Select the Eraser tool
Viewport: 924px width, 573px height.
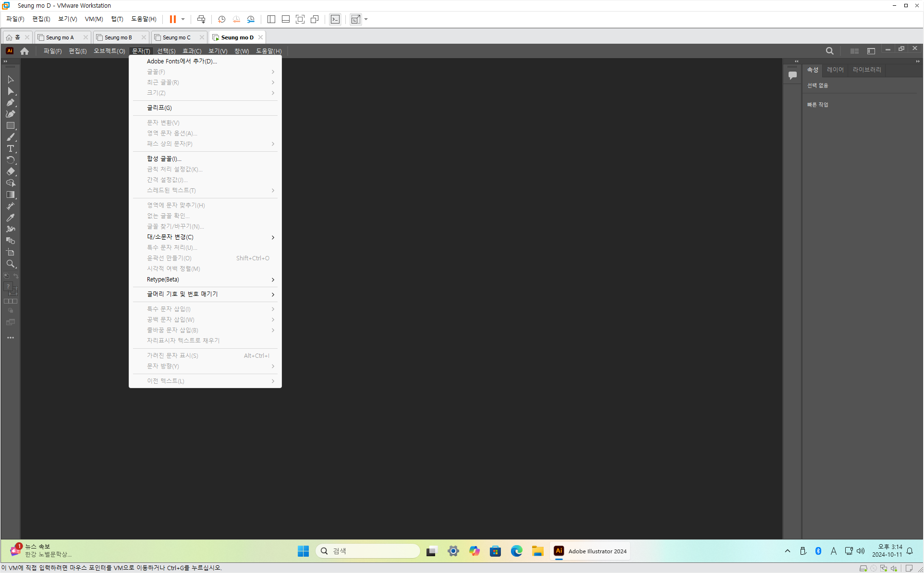tap(11, 171)
